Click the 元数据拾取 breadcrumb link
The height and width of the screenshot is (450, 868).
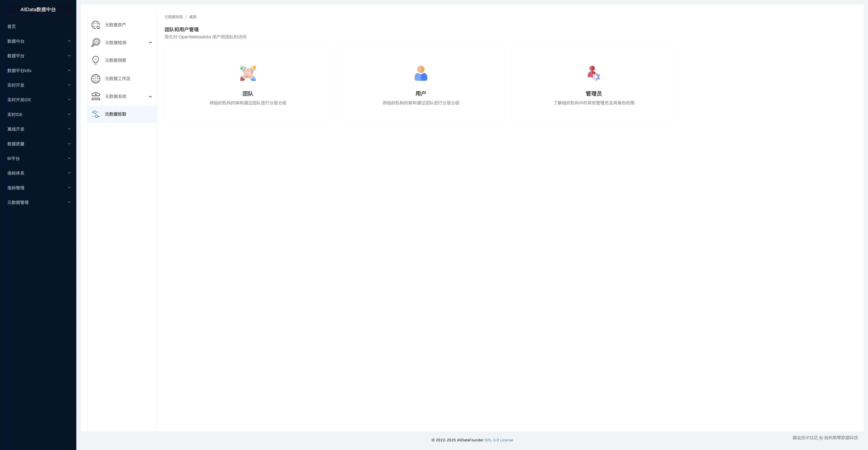(x=173, y=17)
